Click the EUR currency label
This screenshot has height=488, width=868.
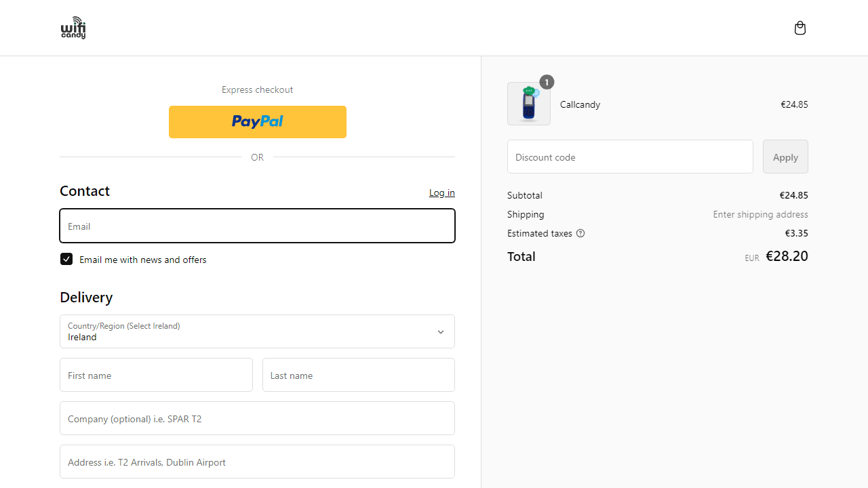[752, 258]
